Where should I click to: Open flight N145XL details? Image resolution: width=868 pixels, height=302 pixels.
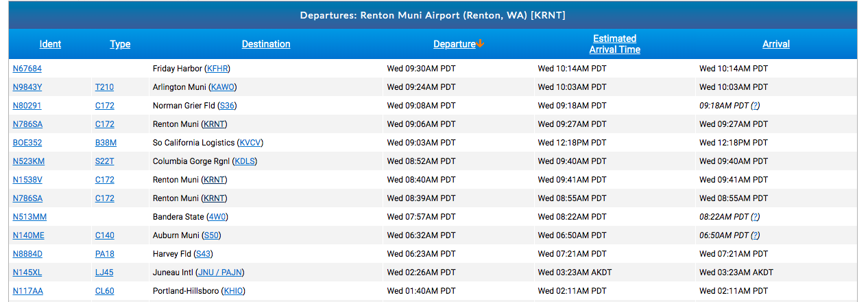pyautogui.click(x=27, y=272)
